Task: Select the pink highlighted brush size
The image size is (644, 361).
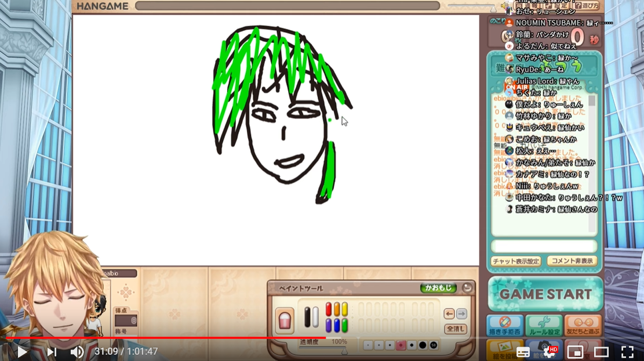Action: (x=401, y=345)
